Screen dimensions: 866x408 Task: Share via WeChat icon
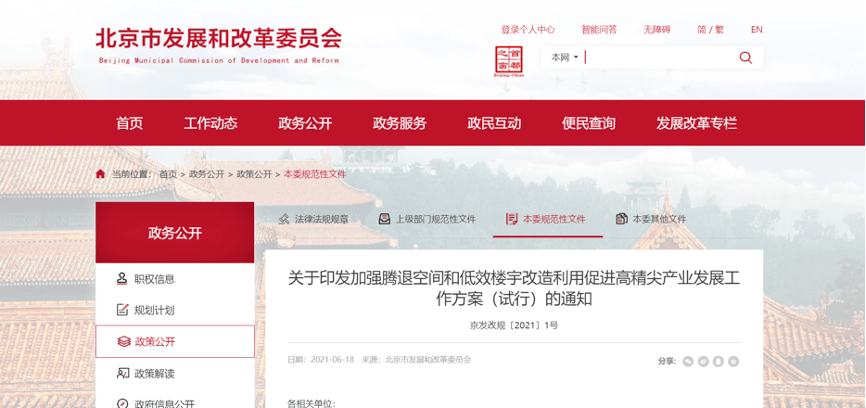[x=688, y=361]
